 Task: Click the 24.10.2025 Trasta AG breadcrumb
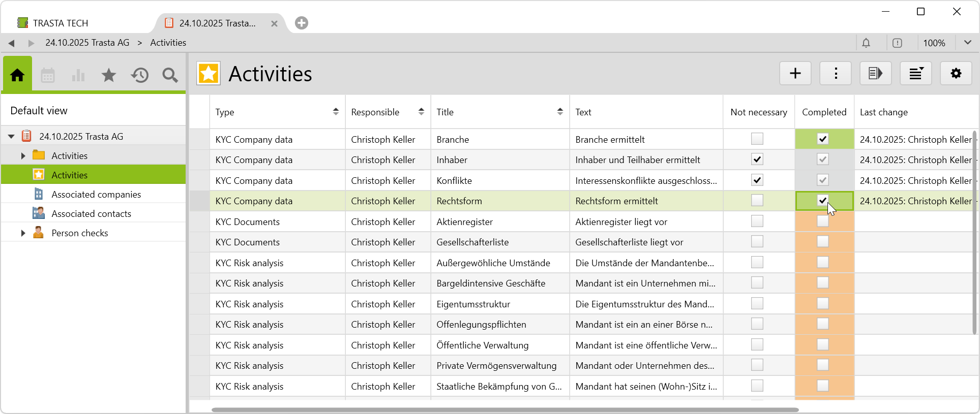coord(87,43)
